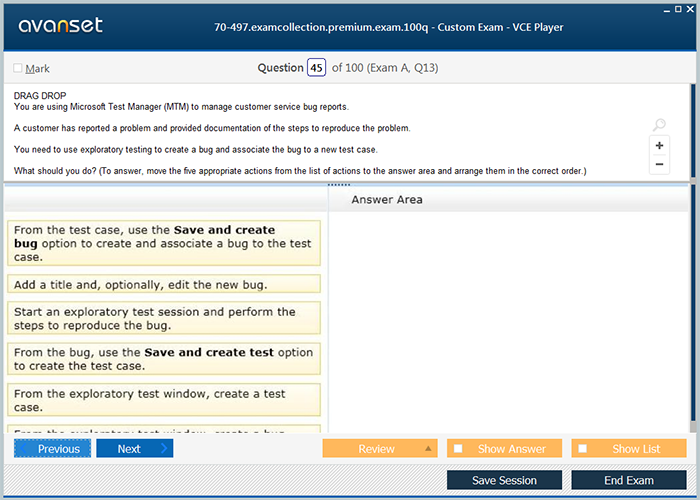
Task: Select the 'Save and create test' action item
Action: (x=164, y=359)
